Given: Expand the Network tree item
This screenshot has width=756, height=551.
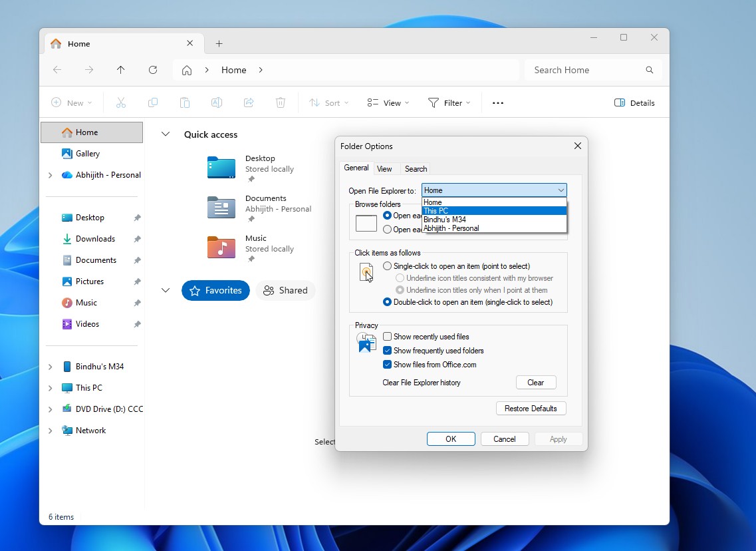Looking at the screenshot, I should tap(51, 431).
